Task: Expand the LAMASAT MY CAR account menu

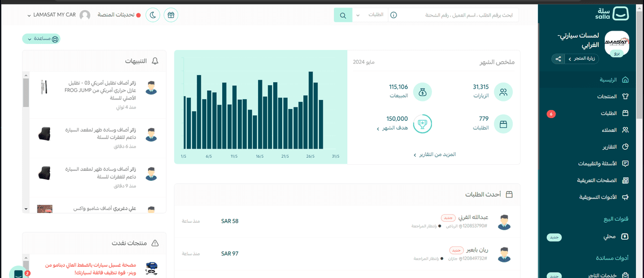Action: 52,15
